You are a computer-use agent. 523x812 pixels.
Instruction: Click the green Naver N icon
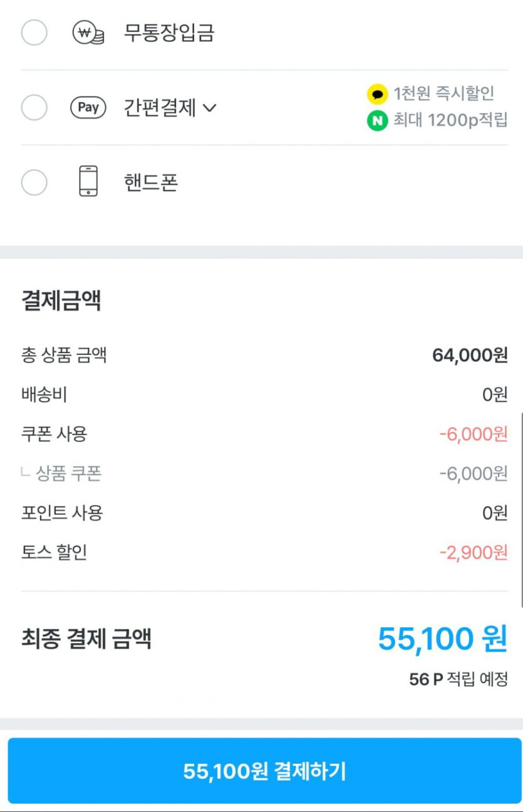pos(377,120)
